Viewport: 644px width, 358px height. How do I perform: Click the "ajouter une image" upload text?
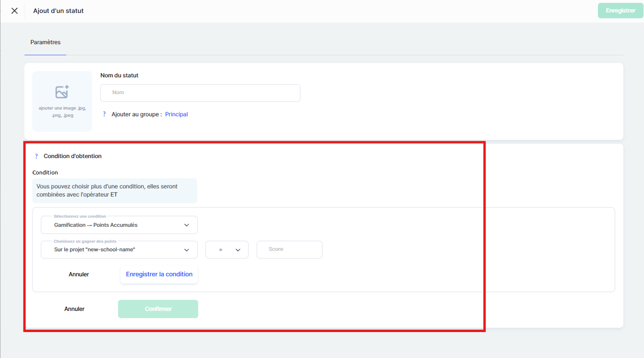pyautogui.click(x=62, y=111)
